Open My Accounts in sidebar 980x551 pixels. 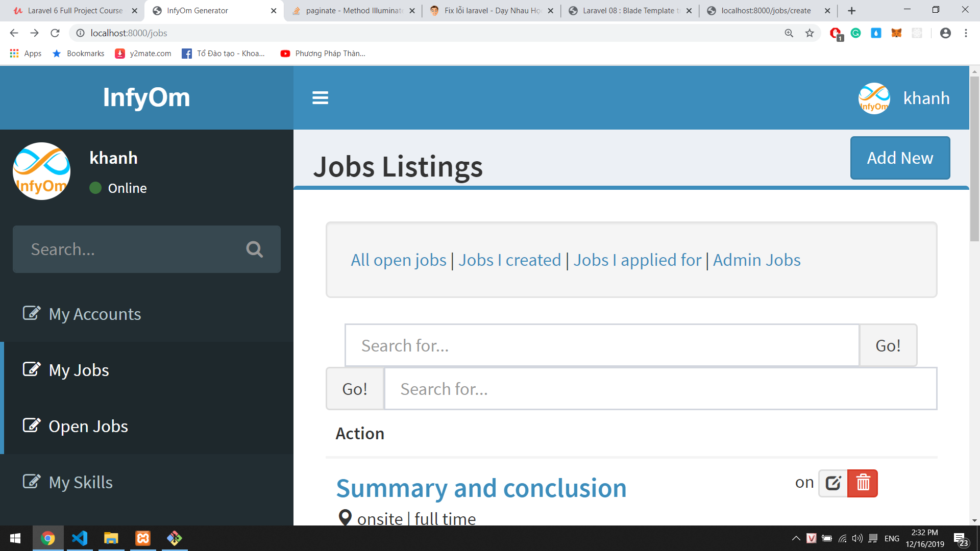95,314
